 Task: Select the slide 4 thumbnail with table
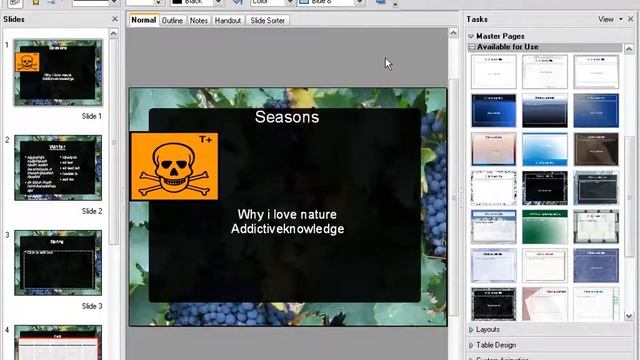58,342
